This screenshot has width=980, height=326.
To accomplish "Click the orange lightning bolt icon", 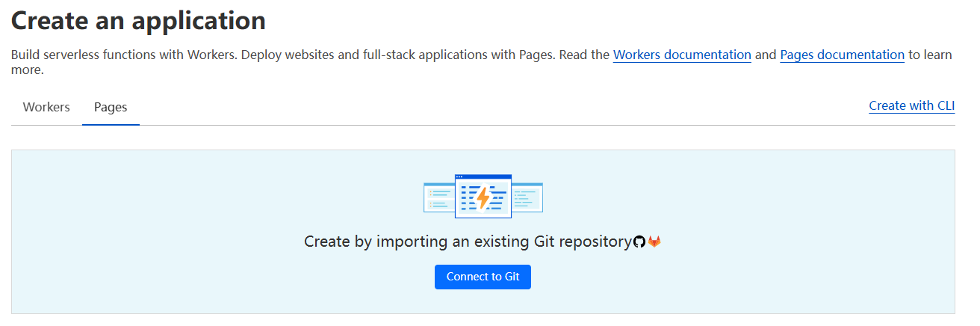I will (x=483, y=198).
